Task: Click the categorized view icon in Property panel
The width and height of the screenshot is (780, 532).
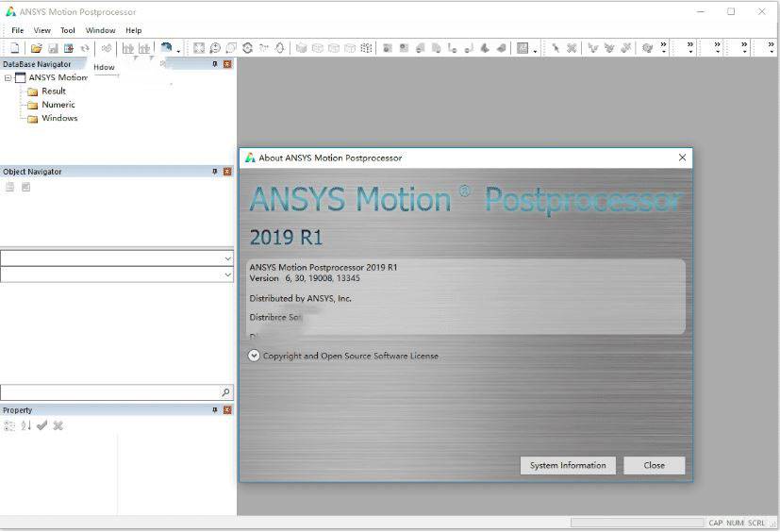Action: [x=9, y=425]
